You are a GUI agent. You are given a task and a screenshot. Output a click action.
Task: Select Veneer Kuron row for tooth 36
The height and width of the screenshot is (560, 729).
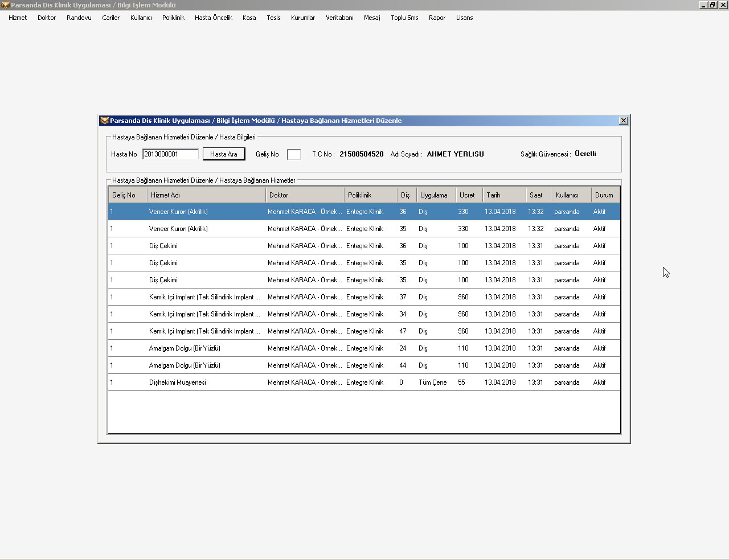tap(364, 212)
